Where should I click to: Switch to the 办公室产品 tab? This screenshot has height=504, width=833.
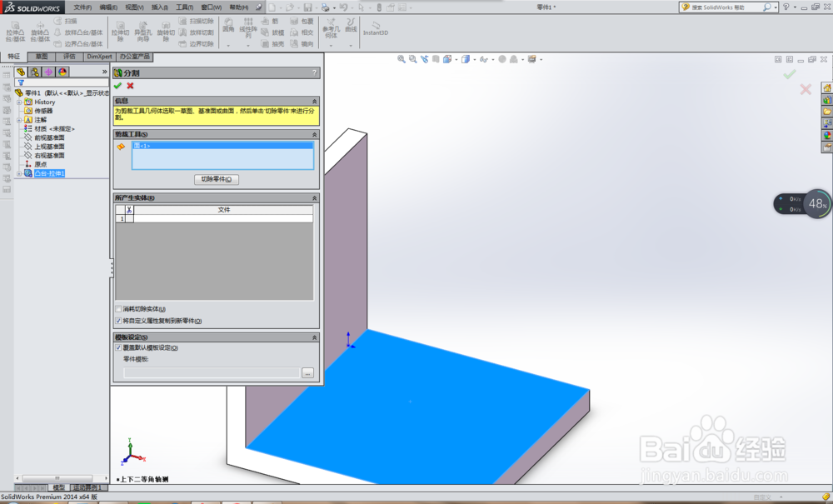click(x=134, y=57)
